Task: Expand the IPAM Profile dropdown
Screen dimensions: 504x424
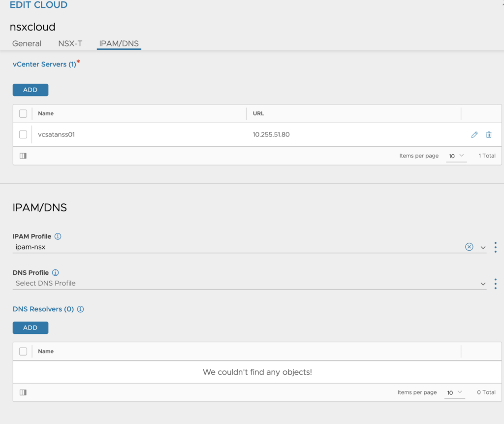Action: [482, 247]
